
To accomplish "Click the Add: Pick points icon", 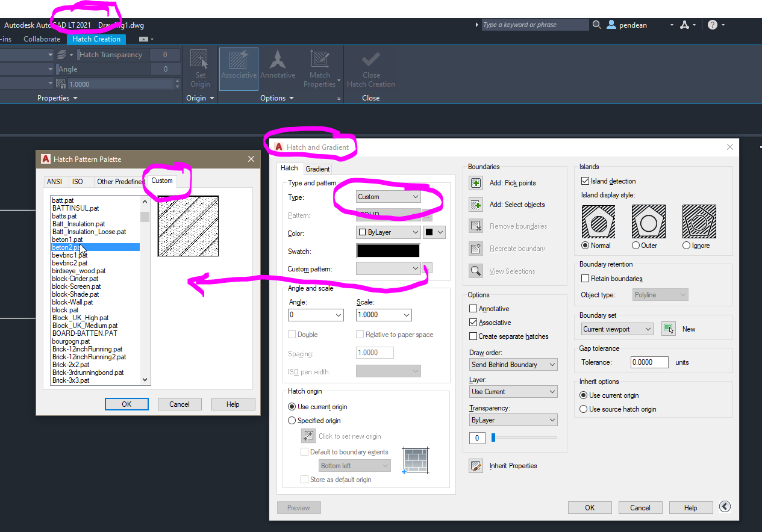I will tap(475, 182).
